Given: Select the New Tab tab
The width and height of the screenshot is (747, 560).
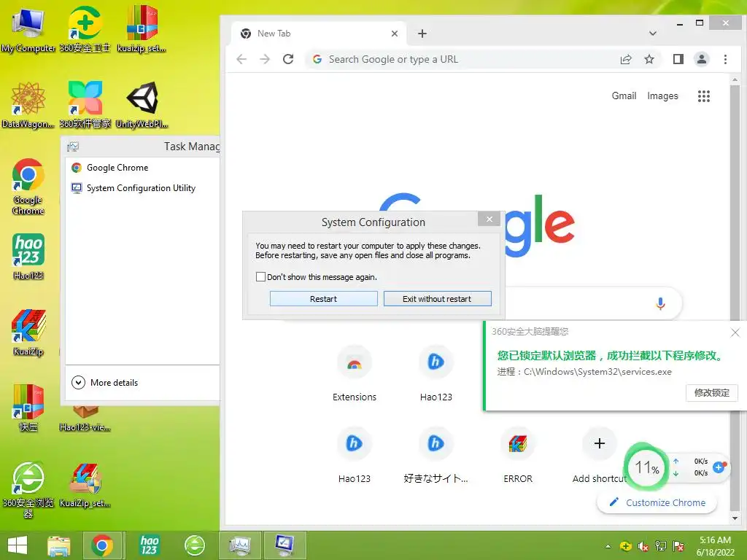Looking at the screenshot, I should click(320, 34).
